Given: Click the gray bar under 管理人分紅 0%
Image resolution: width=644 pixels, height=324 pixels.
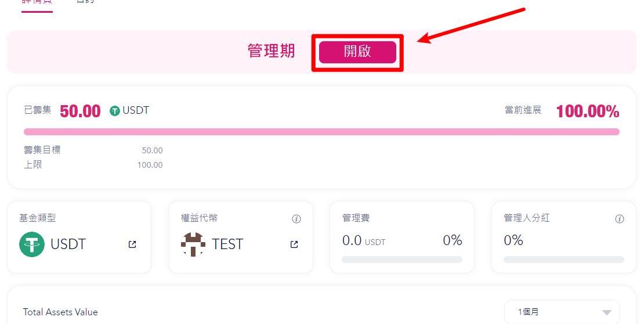Looking at the screenshot, I should (563, 260).
